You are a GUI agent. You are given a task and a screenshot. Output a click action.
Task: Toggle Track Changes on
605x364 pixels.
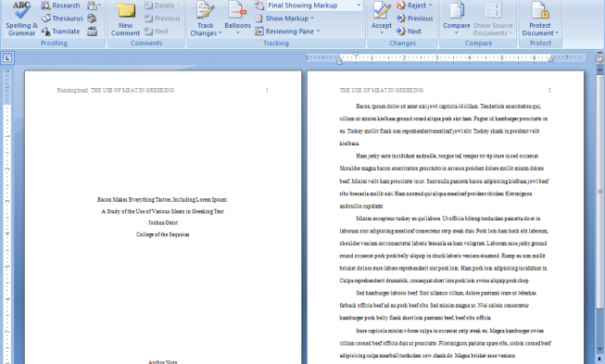206,19
